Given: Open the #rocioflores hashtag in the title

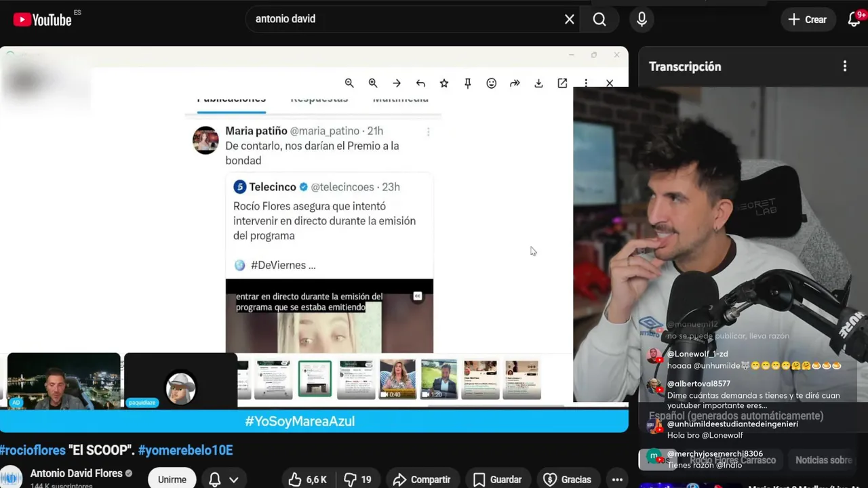Looking at the screenshot, I should pyautogui.click(x=33, y=451).
